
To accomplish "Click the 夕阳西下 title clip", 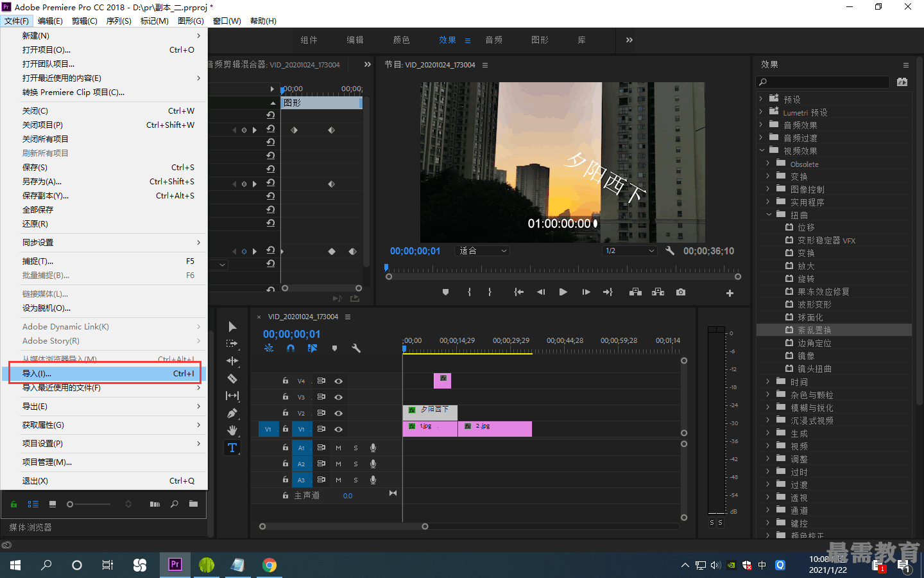I will 430,412.
